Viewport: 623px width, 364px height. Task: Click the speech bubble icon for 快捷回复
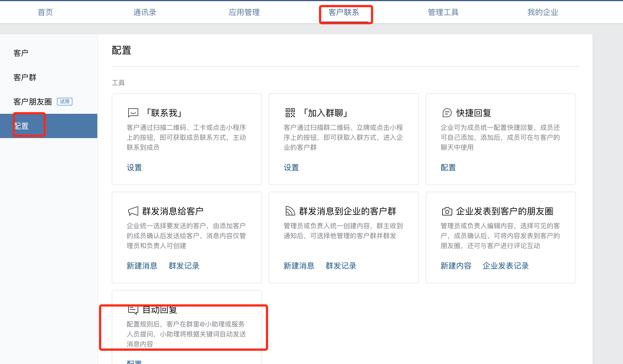(447, 113)
